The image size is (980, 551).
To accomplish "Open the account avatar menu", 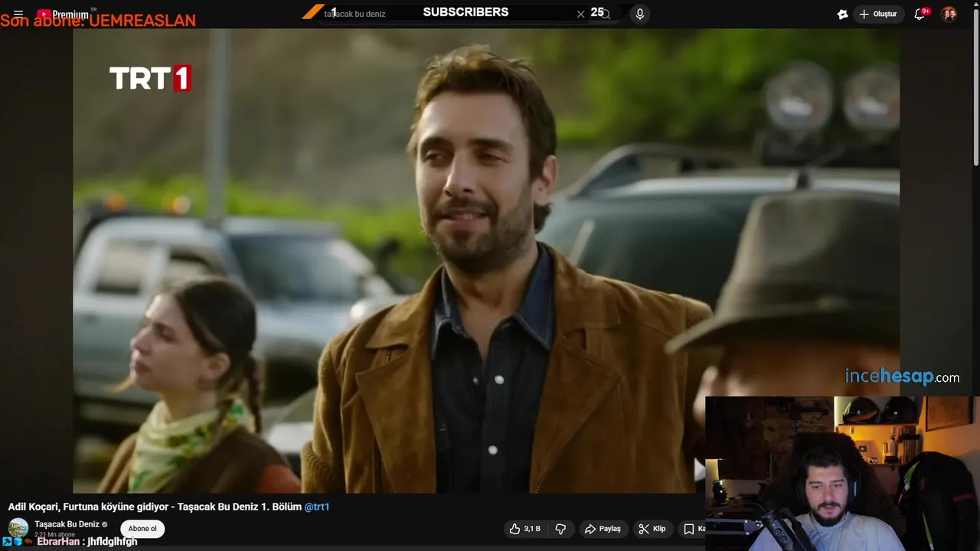I will [x=949, y=14].
